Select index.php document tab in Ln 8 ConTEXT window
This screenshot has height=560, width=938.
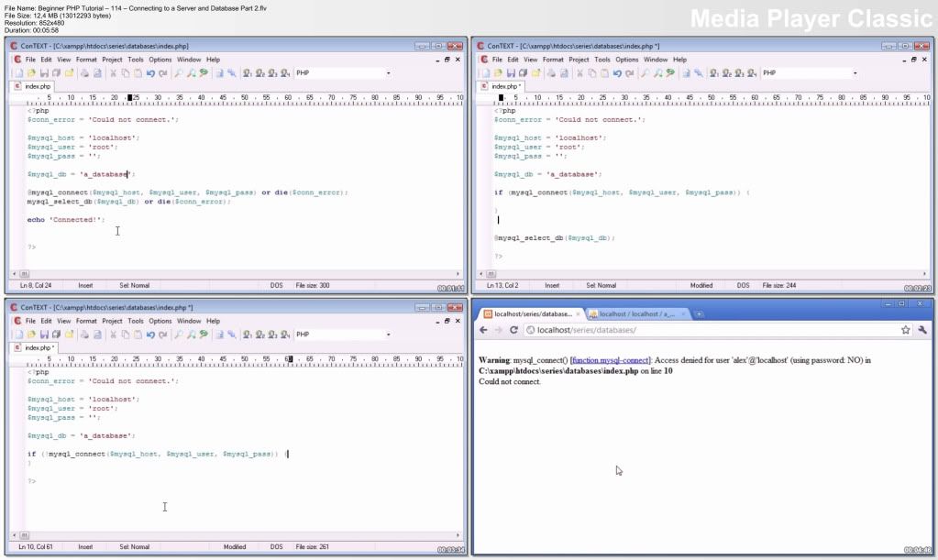[33, 87]
